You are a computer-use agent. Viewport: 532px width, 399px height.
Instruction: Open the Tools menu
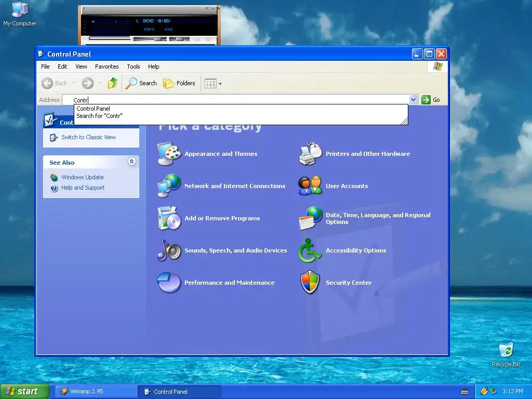click(x=134, y=66)
